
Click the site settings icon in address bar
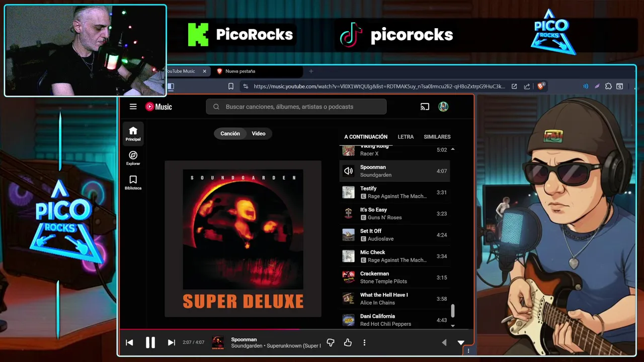(246, 86)
